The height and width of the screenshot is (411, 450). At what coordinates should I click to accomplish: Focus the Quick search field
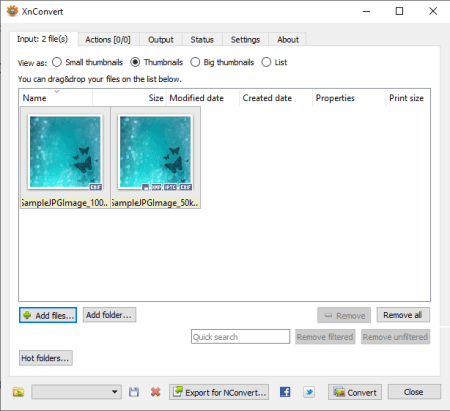240,337
